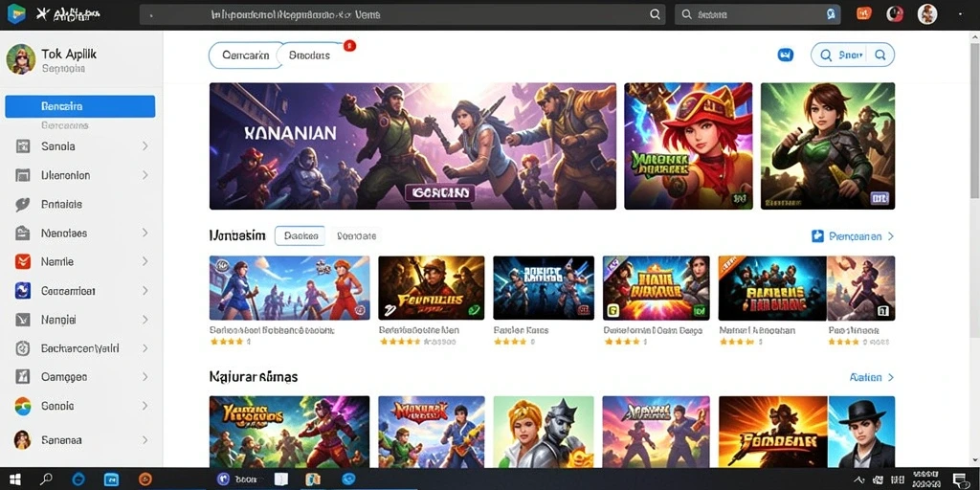Click the Najurar Aimas heading

(253, 377)
